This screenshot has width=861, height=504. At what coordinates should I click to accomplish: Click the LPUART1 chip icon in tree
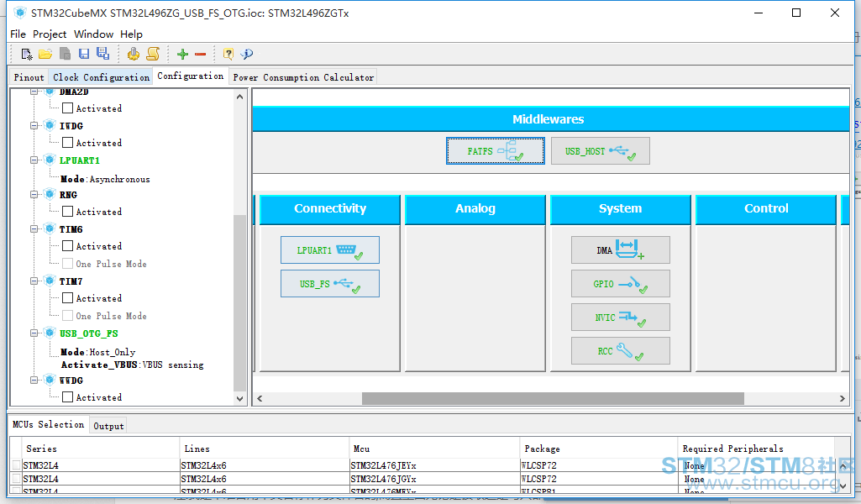(50, 160)
